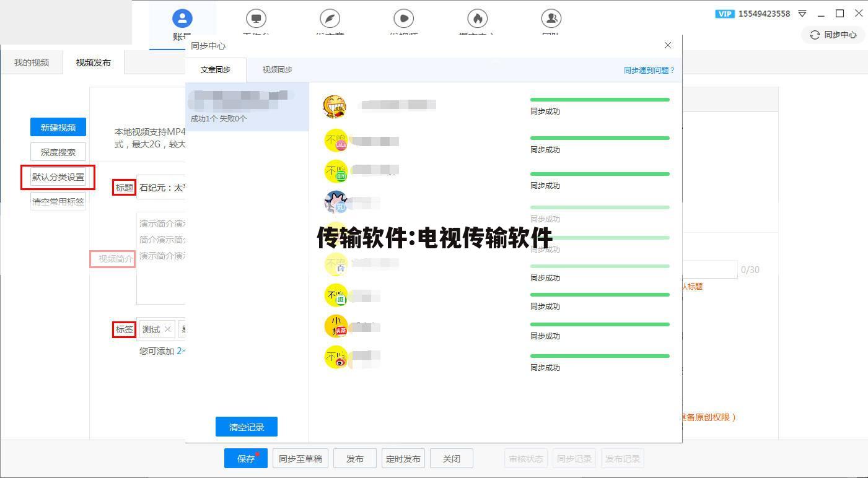Click the 同步中心 refresh button at top right
This screenshot has width=868, height=478.
833,35
